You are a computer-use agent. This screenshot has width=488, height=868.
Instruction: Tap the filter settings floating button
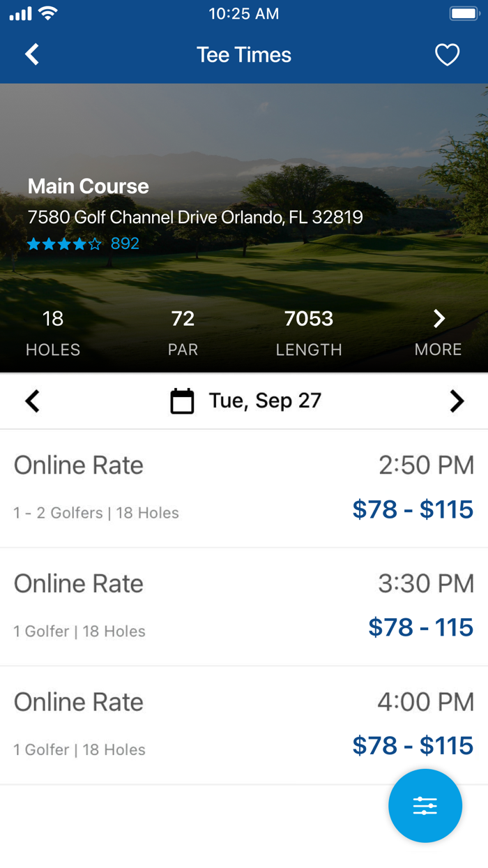pos(425,806)
